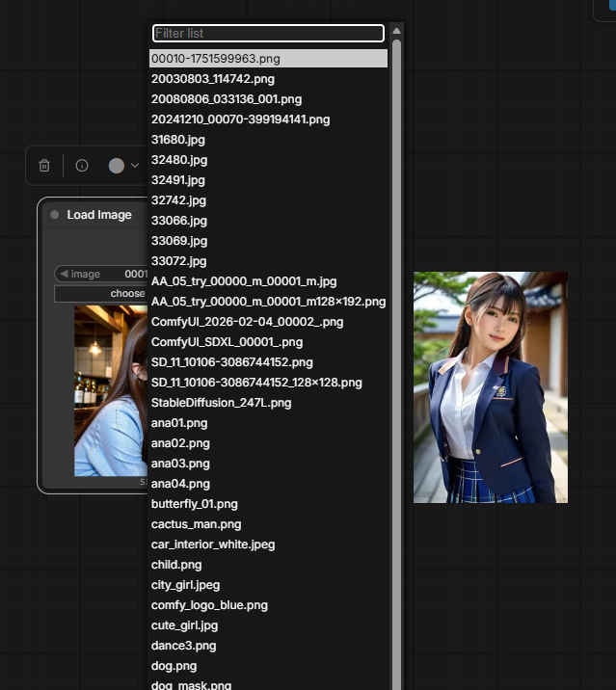616x690 pixels.
Task: Select ana03.png
Action: (x=268, y=464)
